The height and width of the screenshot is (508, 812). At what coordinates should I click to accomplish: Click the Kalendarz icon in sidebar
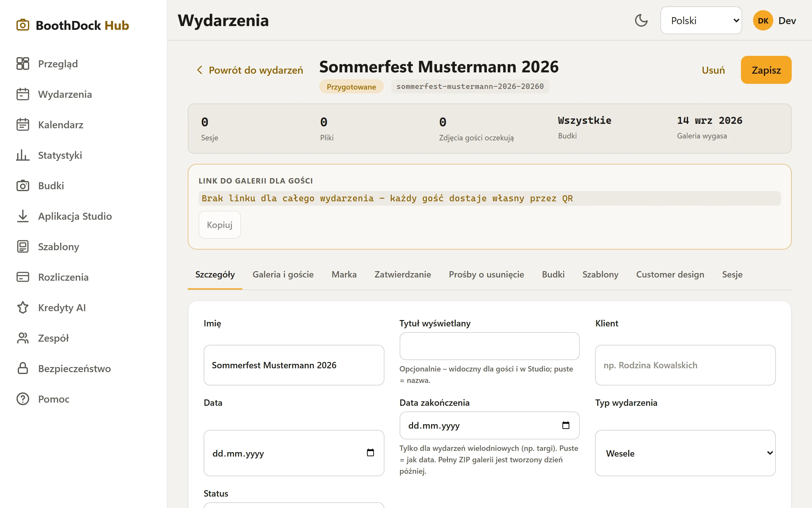coord(23,125)
